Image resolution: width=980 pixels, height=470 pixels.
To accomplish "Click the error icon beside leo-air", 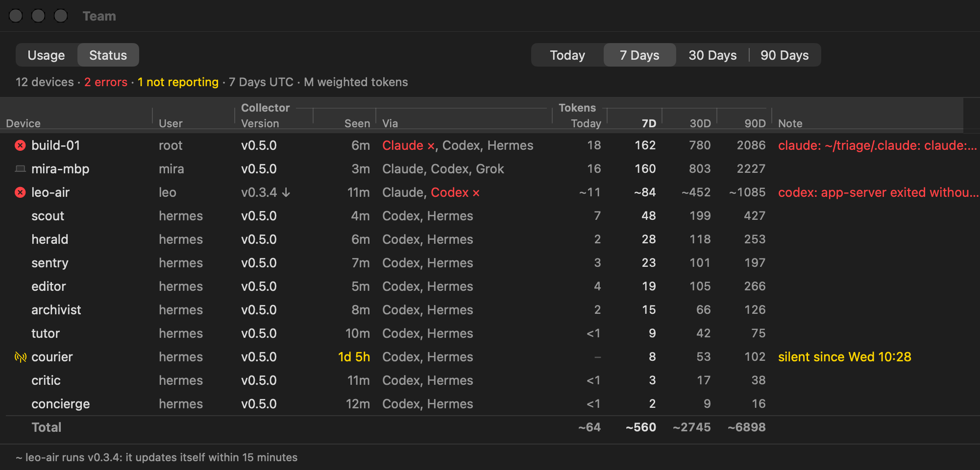I will click(20, 192).
